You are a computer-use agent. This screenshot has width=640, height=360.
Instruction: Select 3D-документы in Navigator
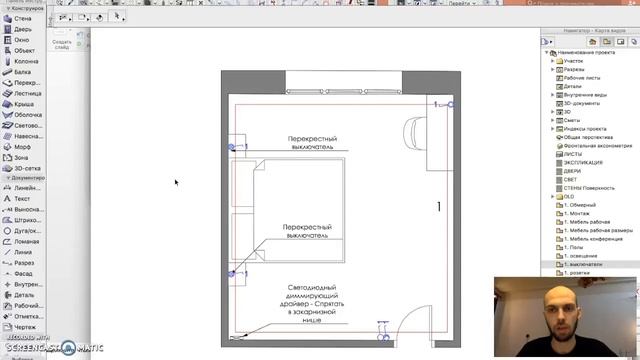click(578, 104)
